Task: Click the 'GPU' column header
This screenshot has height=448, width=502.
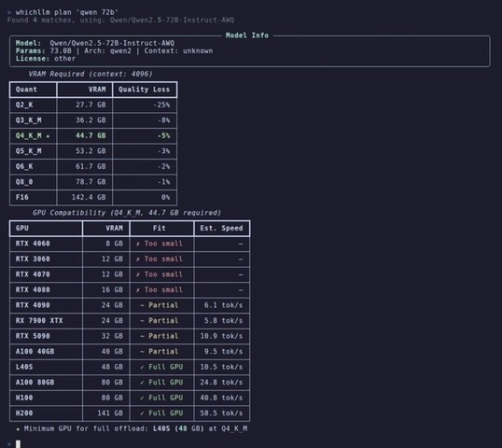Action: (x=22, y=228)
